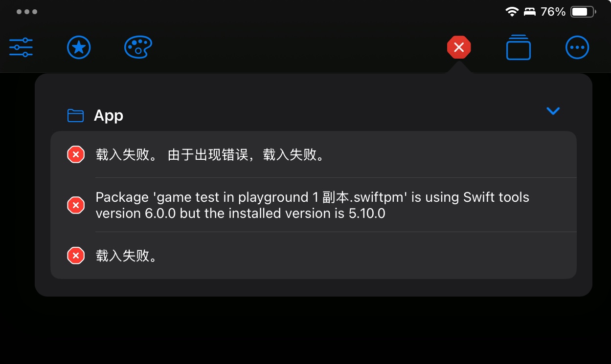Open the stacked windows library icon

click(x=519, y=47)
